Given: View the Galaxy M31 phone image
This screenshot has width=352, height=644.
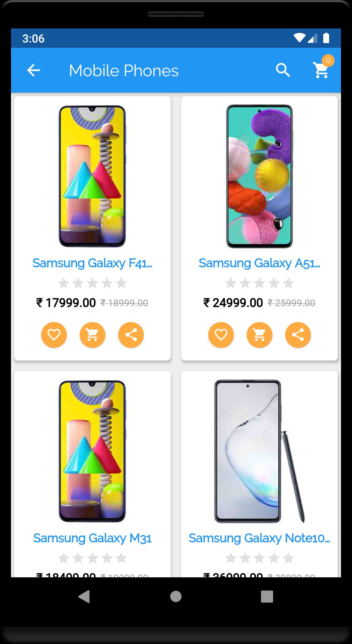Looking at the screenshot, I should pyautogui.click(x=92, y=451).
